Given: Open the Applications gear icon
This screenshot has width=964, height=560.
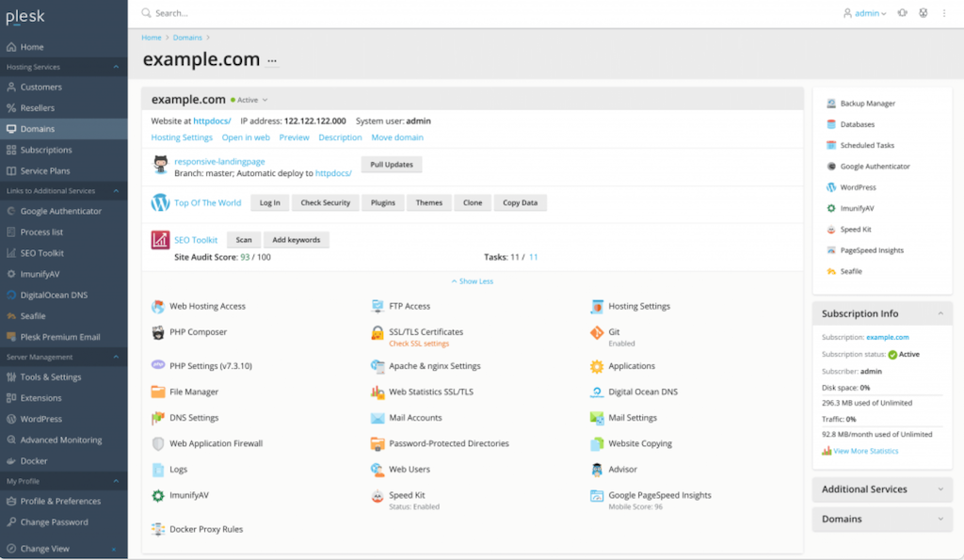Looking at the screenshot, I should [x=597, y=366].
